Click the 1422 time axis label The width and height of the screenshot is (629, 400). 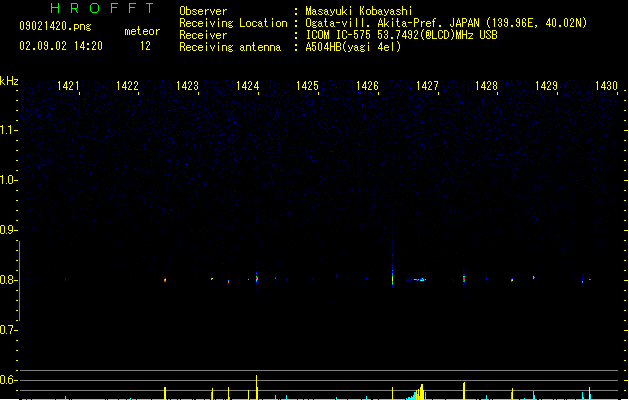point(127,86)
